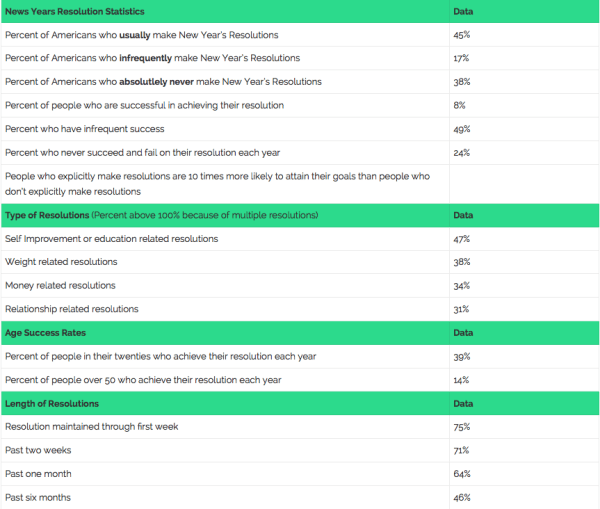Click the 38% value for absolutely never
The width and height of the screenshot is (600, 509).
461,82
